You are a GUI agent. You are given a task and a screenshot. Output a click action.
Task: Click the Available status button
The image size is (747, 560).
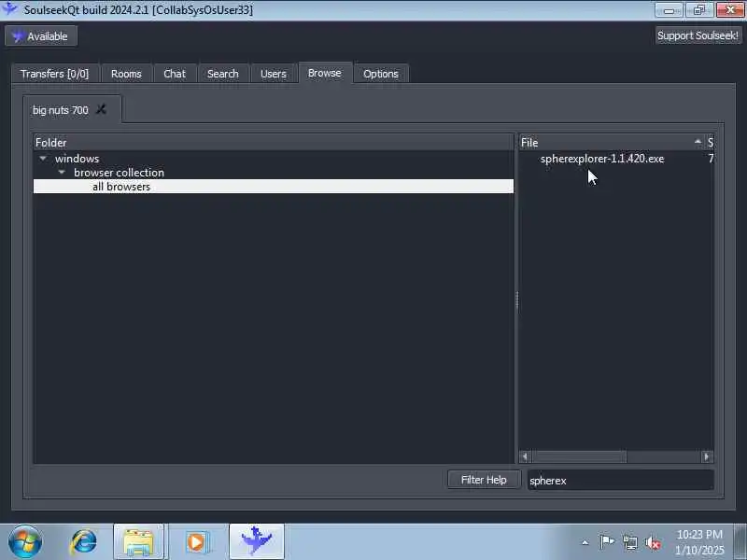coord(41,36)
